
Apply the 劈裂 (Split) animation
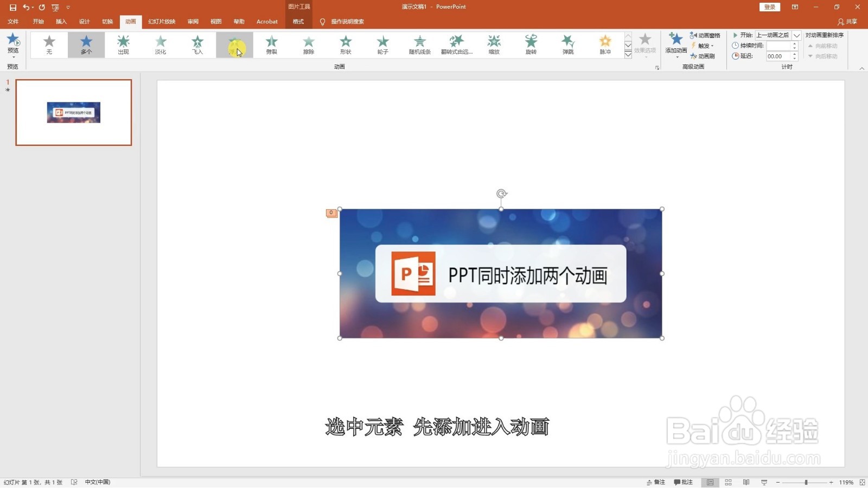[272, 44]
